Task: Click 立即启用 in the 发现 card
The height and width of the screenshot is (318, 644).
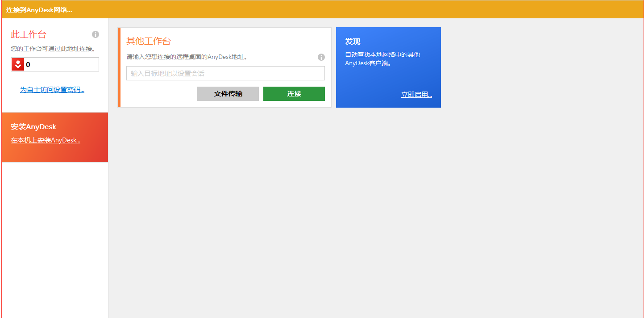Action: (x=416, y=95)
